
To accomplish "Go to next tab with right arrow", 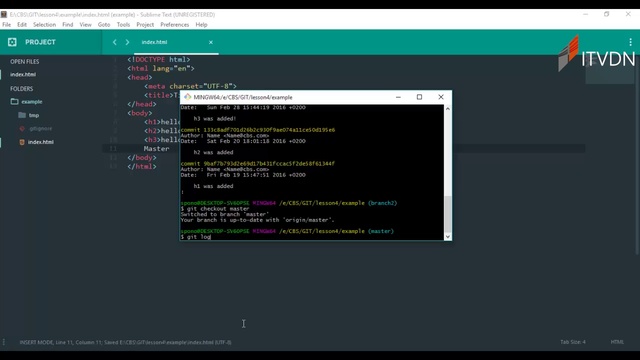I will (x=127, y=42).
